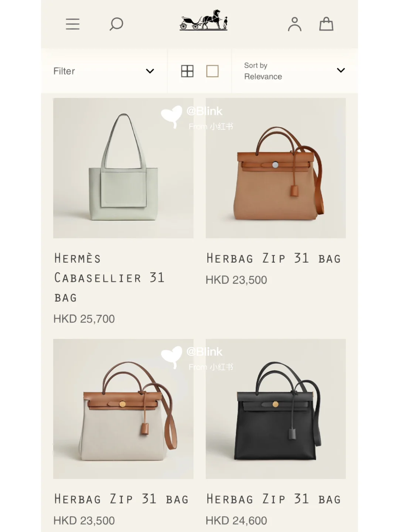399x532 pixels.
Task: Click the HKD 25,700 price text
Action: 84,319
